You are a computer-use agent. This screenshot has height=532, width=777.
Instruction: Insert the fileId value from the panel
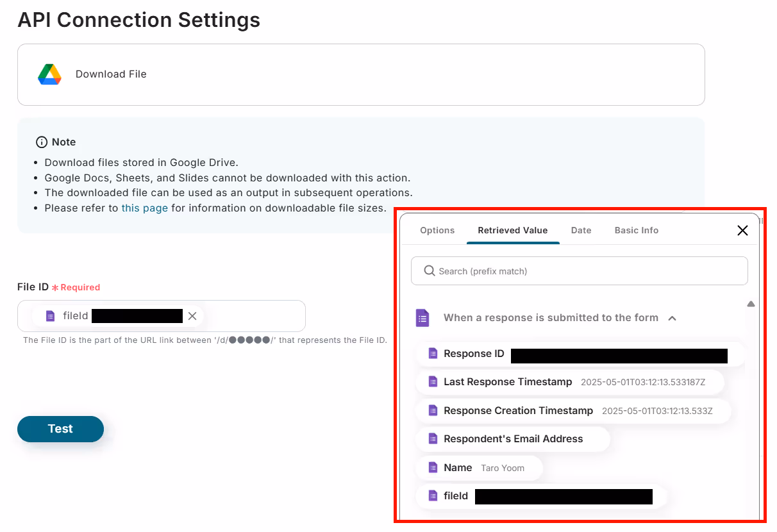542,496
